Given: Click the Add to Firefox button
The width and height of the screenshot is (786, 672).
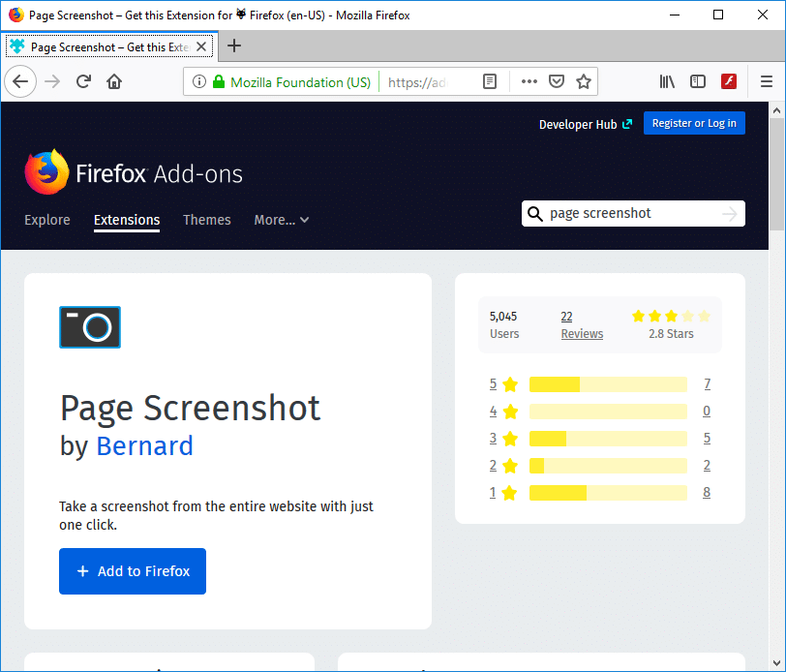Looking at the screenshot, I should [x=133, y=571].
